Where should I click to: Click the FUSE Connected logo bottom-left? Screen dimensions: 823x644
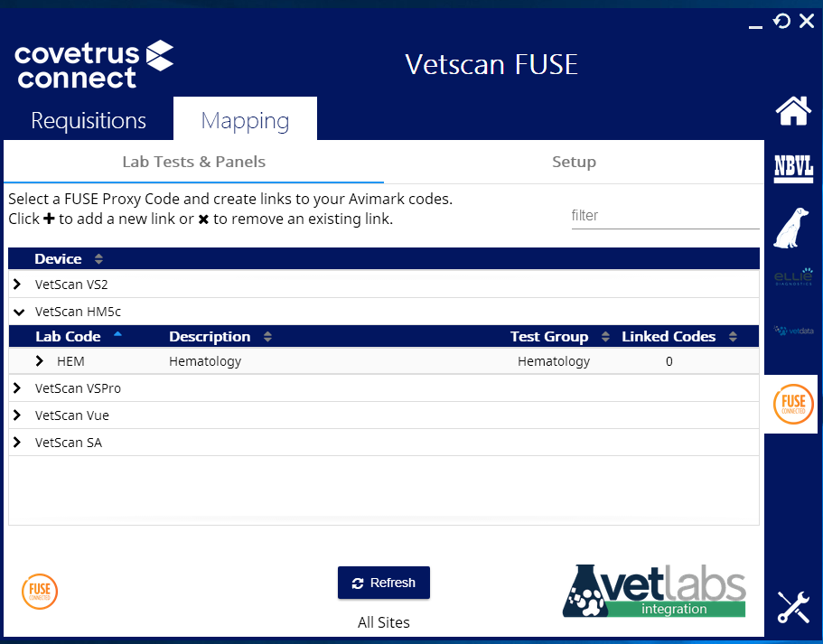coord(40,592)
